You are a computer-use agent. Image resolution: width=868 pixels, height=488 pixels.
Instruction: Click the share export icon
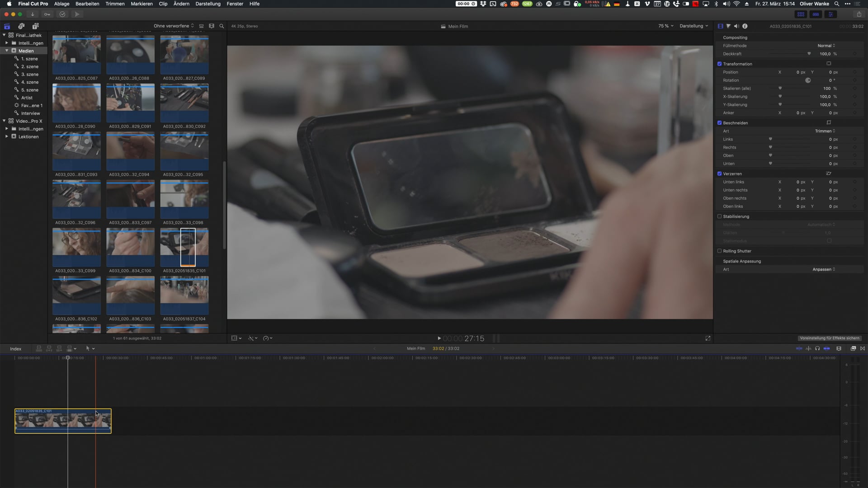859,14
